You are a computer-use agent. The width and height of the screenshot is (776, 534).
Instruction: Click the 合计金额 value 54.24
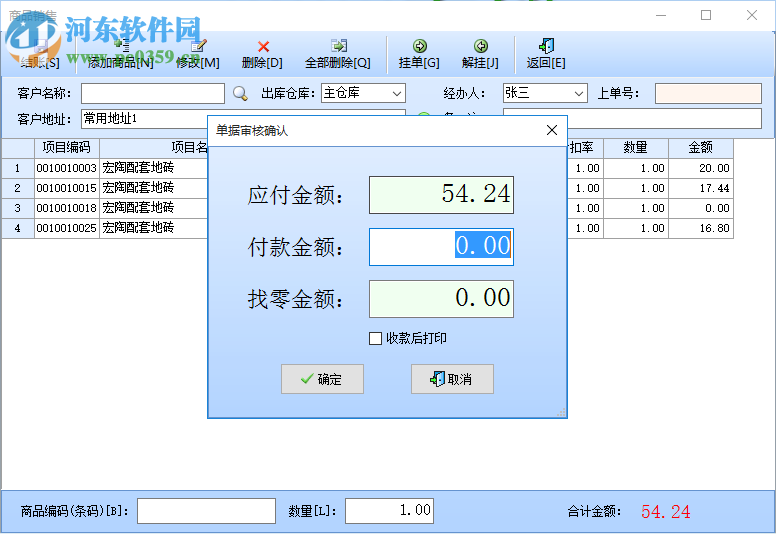pos(665,512)
